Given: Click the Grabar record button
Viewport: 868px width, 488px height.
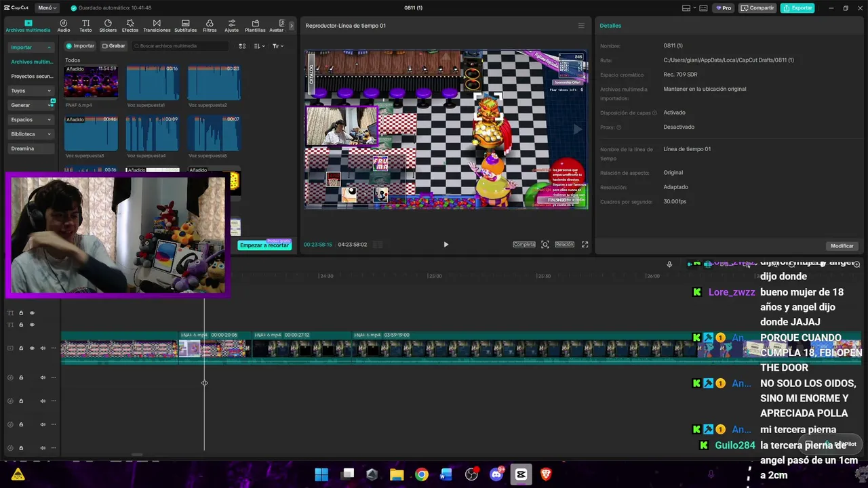Looking at the screenshot, I should coord(114,46).
